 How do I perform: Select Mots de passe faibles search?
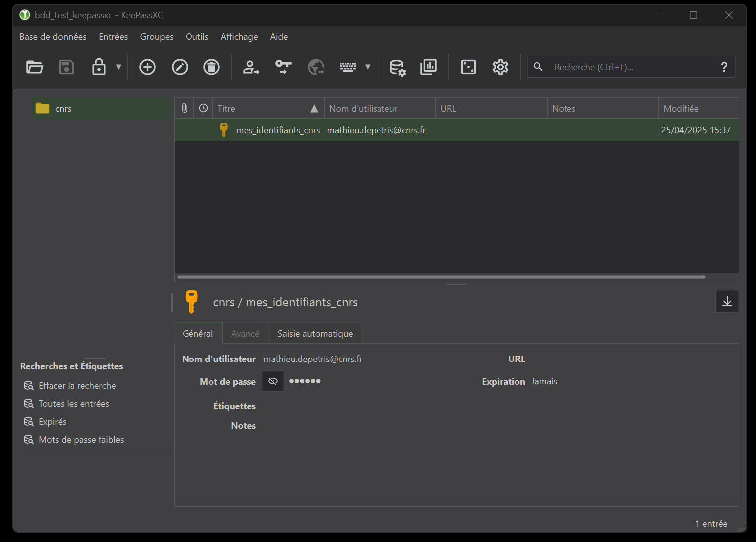pos(81,440)
